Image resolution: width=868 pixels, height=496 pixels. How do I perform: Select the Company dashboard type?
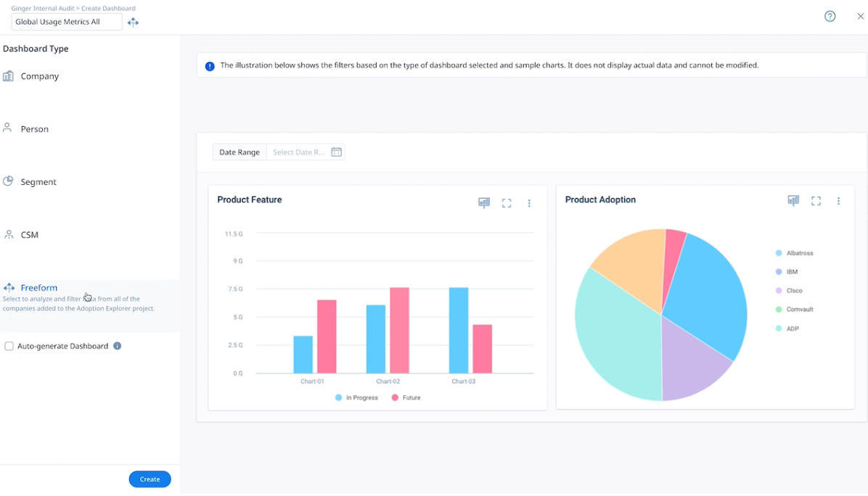tap(39, 76)
